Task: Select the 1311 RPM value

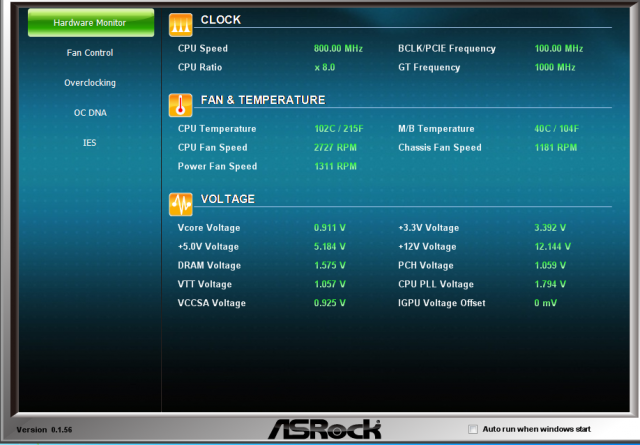Action: coord(336,167)
